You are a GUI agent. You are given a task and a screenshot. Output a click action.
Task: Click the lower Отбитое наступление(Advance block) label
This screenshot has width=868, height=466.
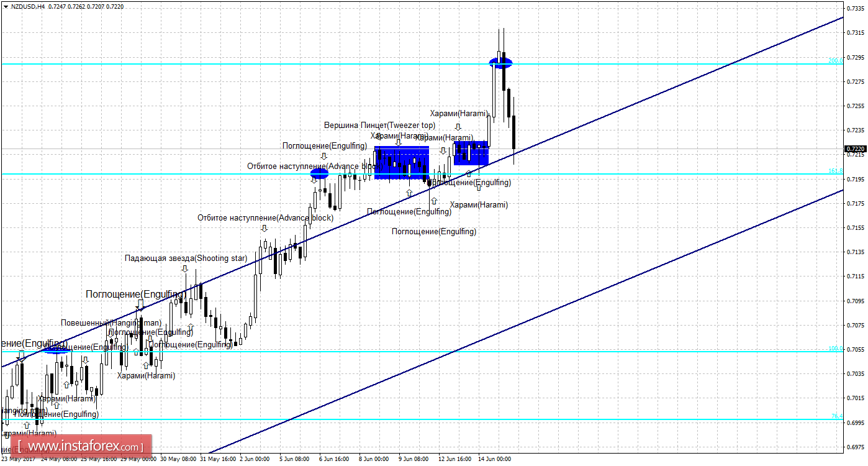[x=265, y=217]
